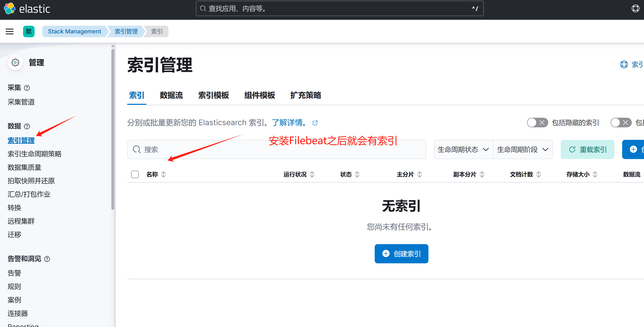Open the hamburger navigation menu
This screenshot has width=644, height=327.
(x=10, y=31)
